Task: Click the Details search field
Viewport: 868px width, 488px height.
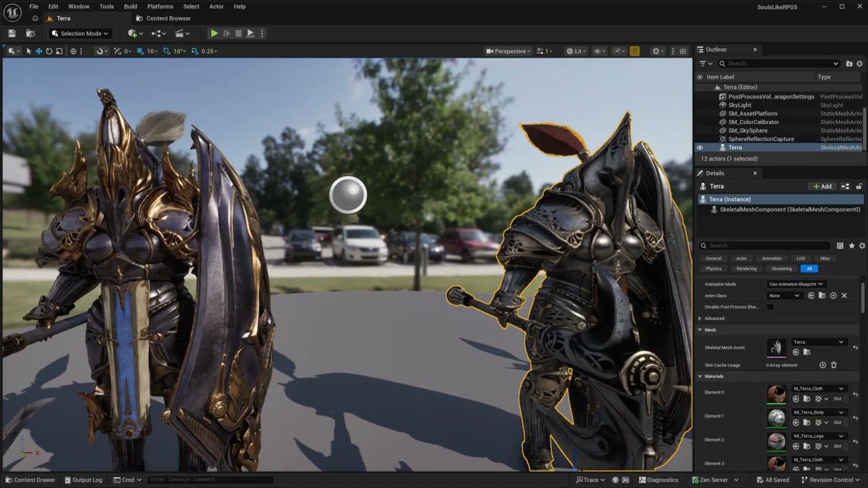Action: [765, 245]
